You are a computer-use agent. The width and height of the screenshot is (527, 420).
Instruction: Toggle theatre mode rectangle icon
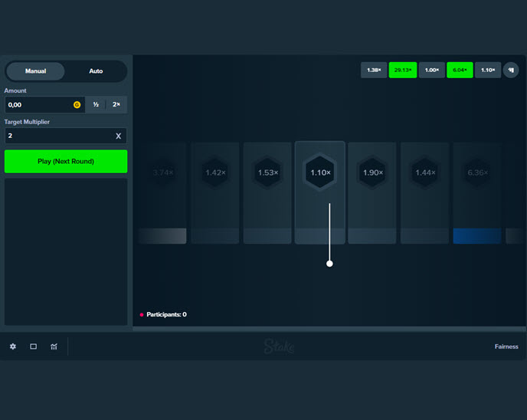coord(33,346)
